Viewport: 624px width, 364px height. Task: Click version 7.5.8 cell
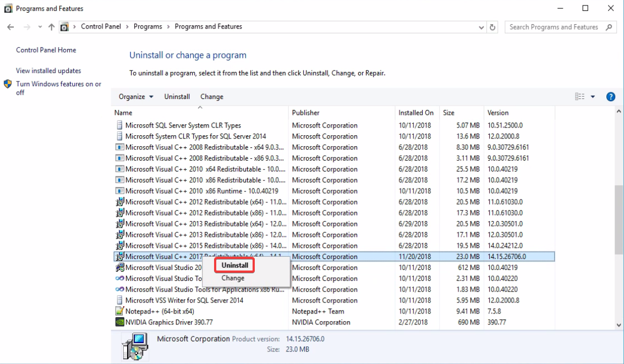coord(494,311)
